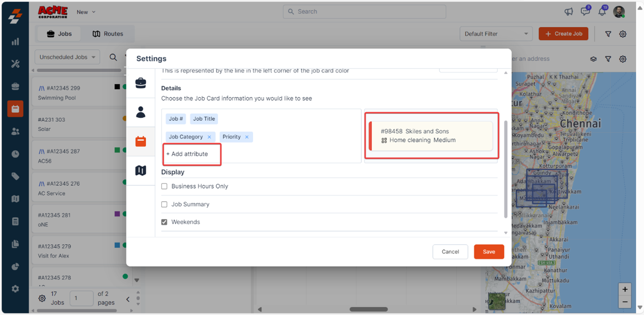Click the Settings dialog vertical scrollbar
644x315 pixels.
tap(505, 169)
